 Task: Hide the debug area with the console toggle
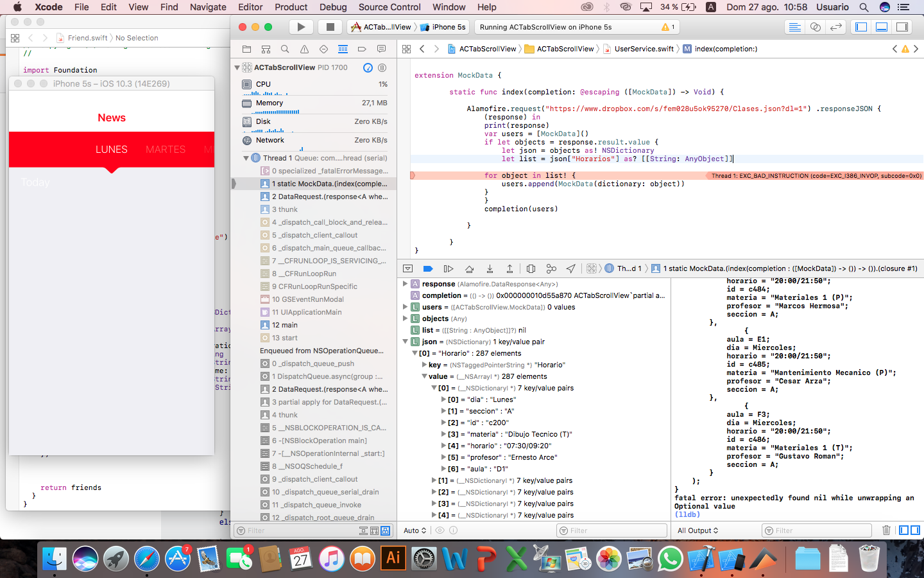407,268
